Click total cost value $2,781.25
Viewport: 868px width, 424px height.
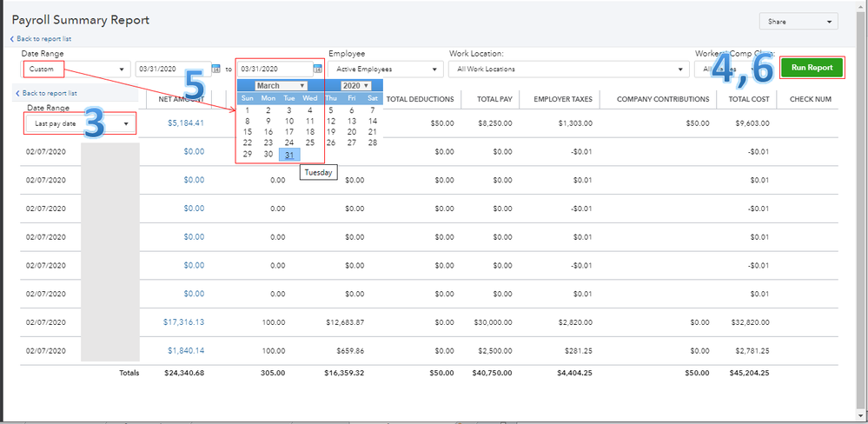click(752, 351)
